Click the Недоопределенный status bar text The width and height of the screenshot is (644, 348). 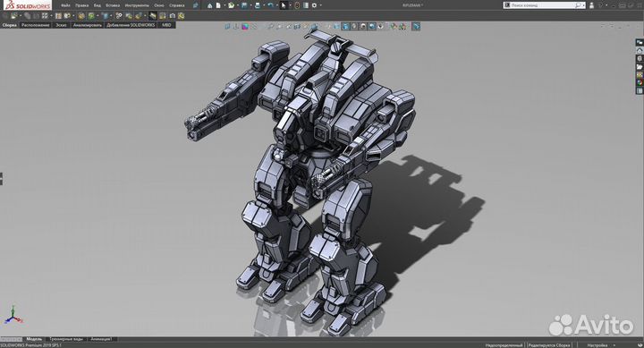(504, 345)
